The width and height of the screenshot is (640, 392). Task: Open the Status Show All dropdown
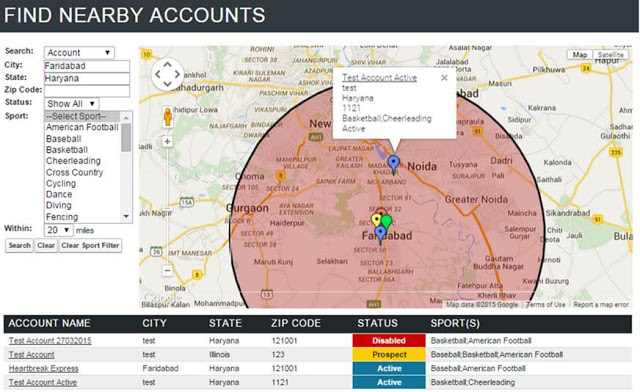71,104
